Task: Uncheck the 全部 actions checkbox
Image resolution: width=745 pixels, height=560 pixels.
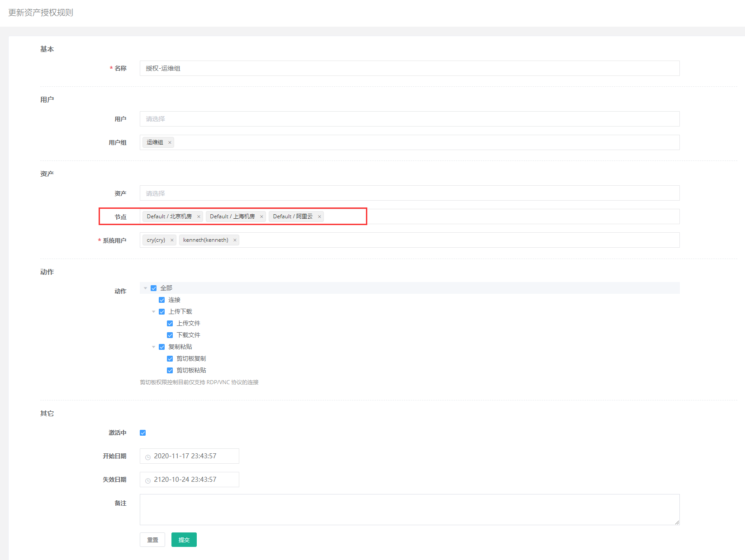Action: pyautogui.click(x=154, y=288)
